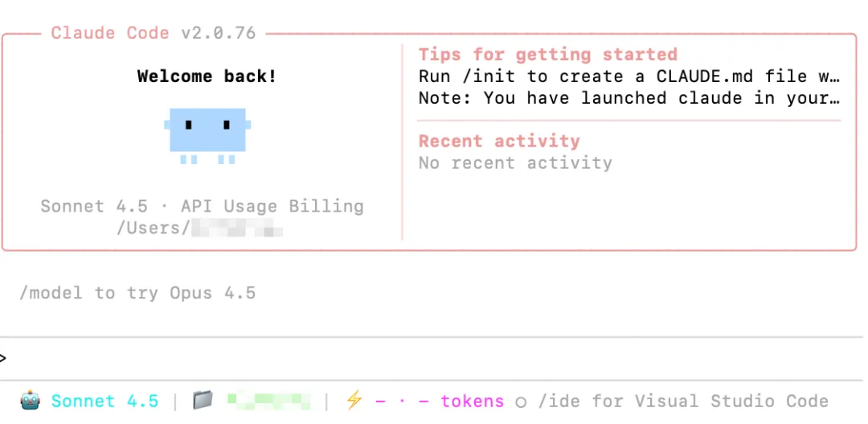Click the v2.0.76 version number
Viewport: 868px width, 424px height.
218,33
